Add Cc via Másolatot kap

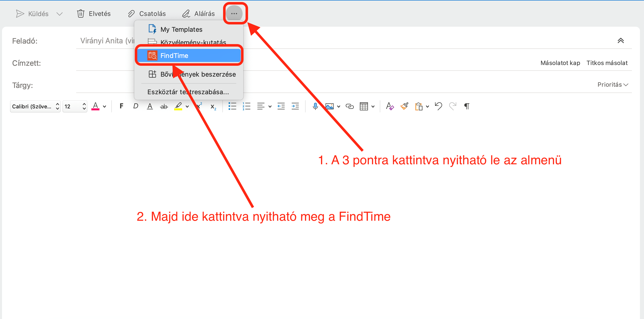pos(560,63)
